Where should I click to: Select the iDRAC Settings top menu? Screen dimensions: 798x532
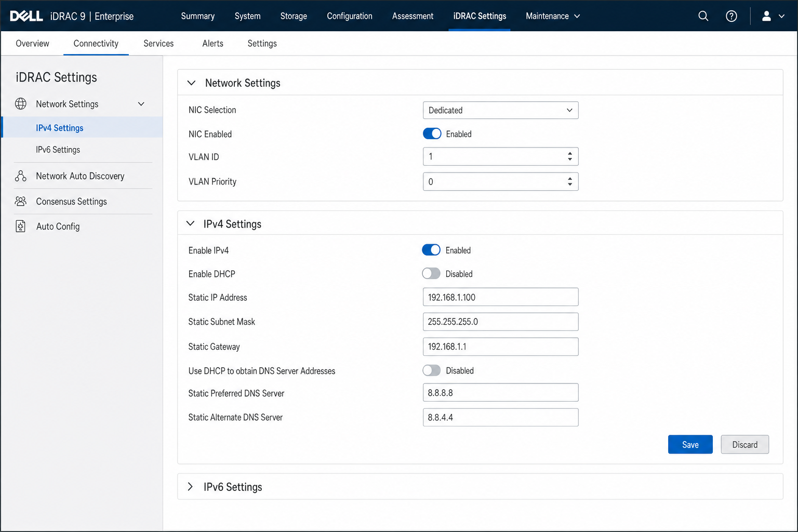pyautogui.click(x=480, y=16)
